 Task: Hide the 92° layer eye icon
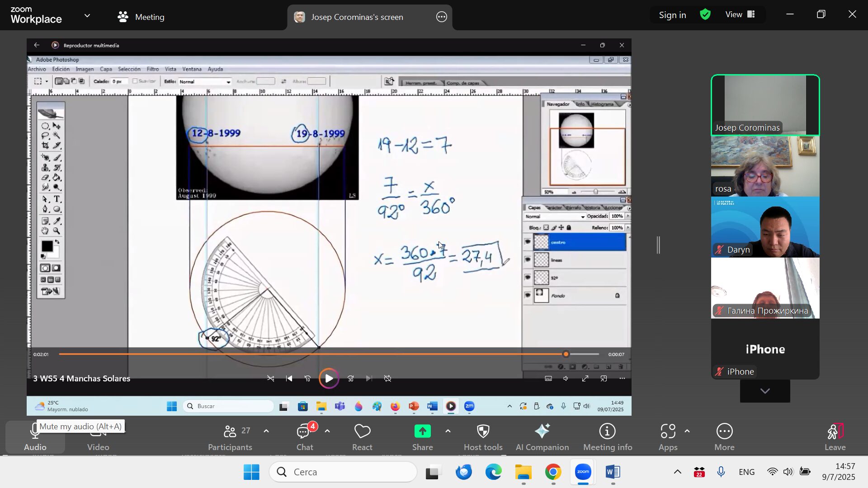point(528,277)
